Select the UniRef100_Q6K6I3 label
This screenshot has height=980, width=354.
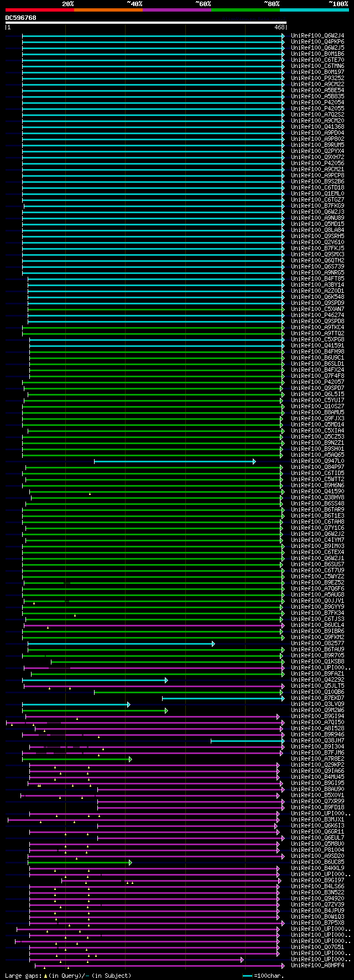(317, 825)
